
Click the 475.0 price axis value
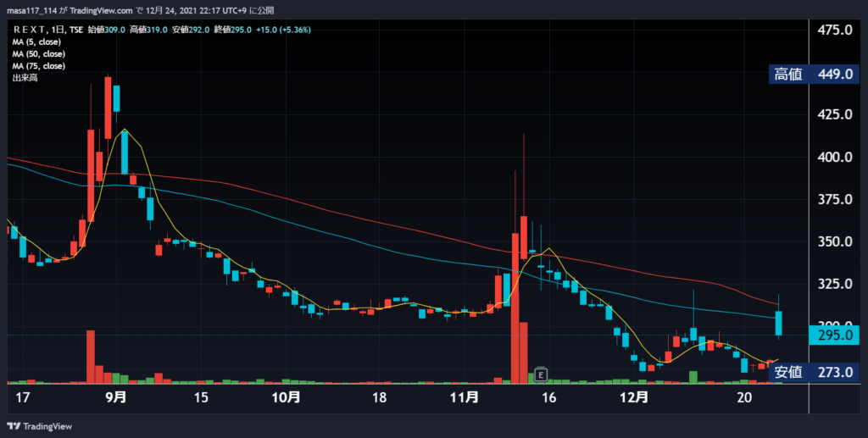tap(835, 30)
